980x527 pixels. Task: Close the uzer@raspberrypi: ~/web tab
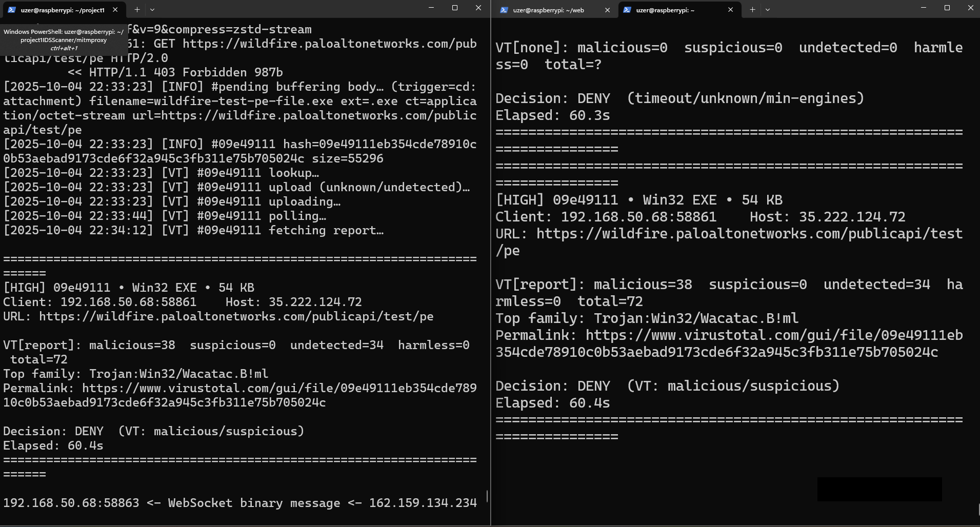tap(607, 10)
